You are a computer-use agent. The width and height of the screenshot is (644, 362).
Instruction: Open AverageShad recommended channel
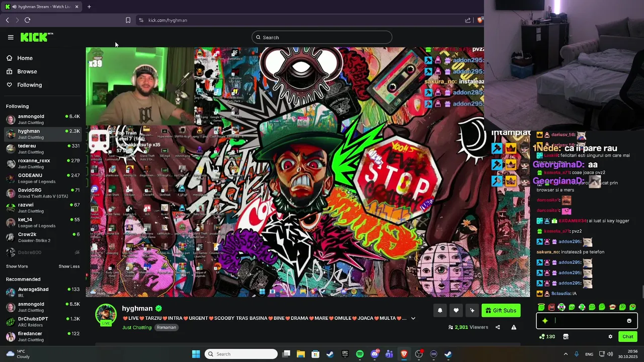point(43,292)
